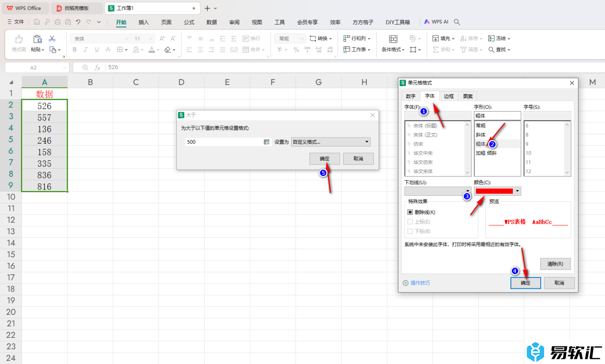605x364 pixels.
Task: Open the 公式 ribbon tab
Action: [x=189, y=22]
